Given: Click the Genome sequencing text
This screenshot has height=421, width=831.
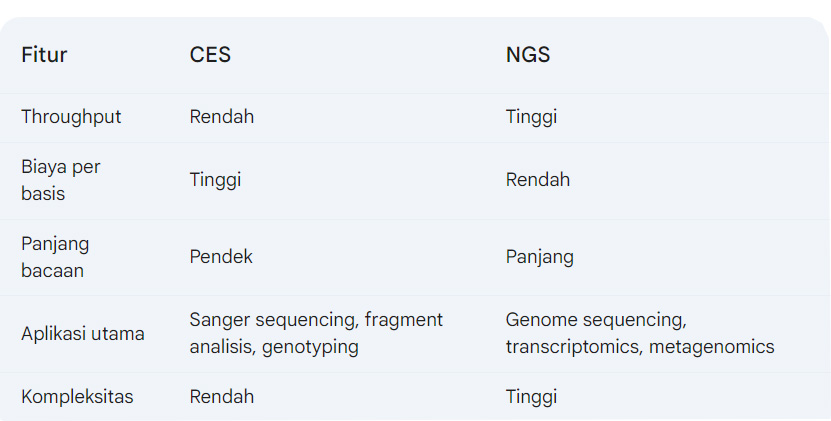Looking at the screenshot, I should click(594, 321).
